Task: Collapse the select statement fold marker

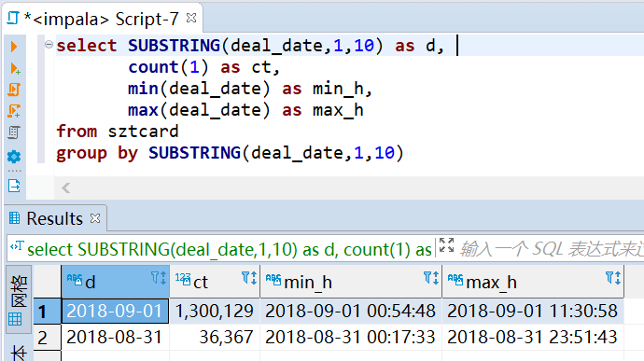Action: 49,45
